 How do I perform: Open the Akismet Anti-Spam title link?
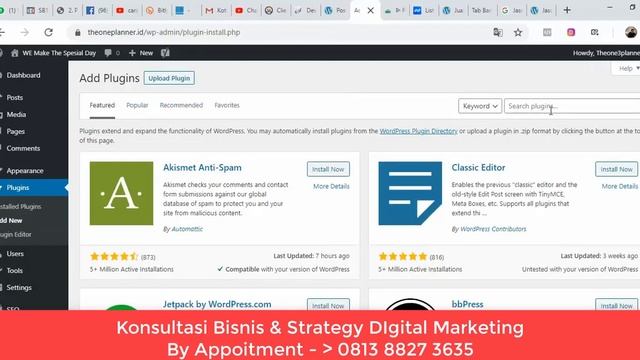tap(202, 167)
